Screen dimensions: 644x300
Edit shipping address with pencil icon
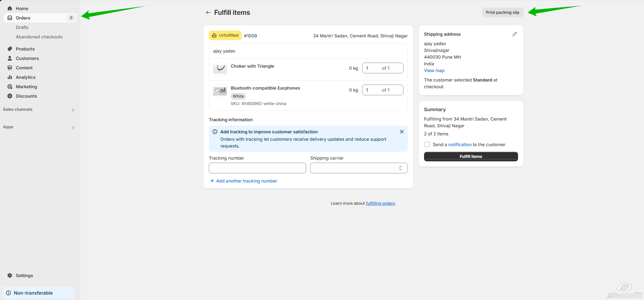click(x=514, y=34)
